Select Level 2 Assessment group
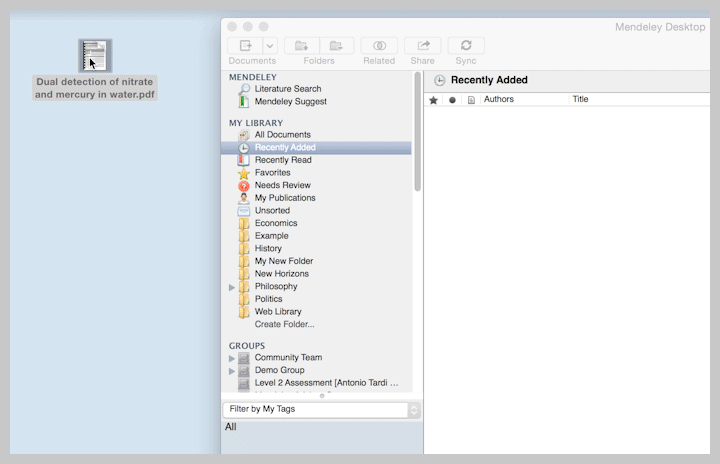Image resolution: width=720 pixels, height=464 pixels. (326, 383)
